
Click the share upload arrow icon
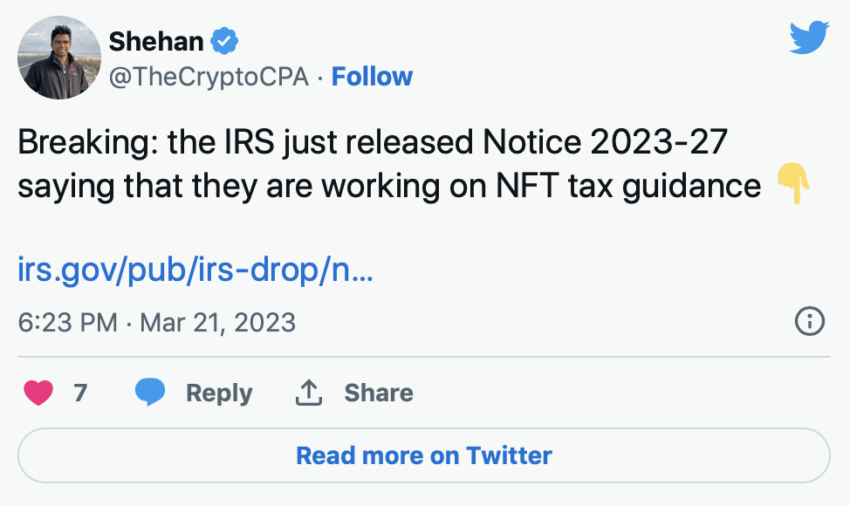pyautogui.click(x=308, y=393)
